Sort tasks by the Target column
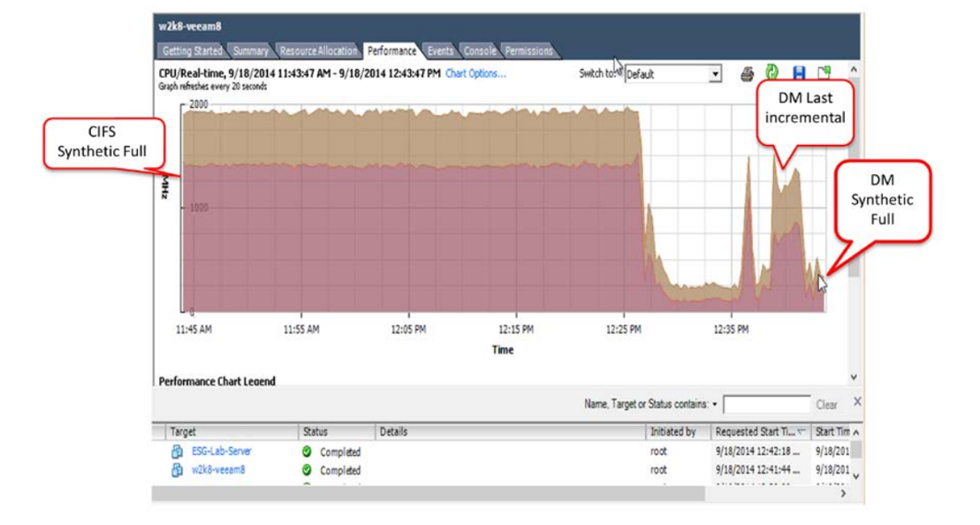 pos(232,432)
